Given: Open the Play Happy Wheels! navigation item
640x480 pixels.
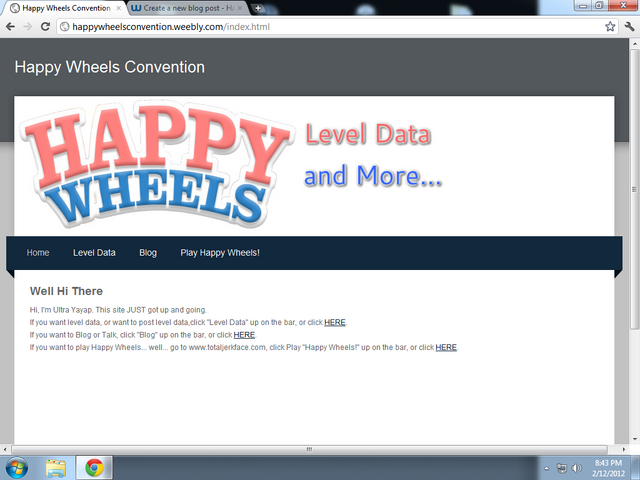Looking at the screenshot, I should point(220,253).
